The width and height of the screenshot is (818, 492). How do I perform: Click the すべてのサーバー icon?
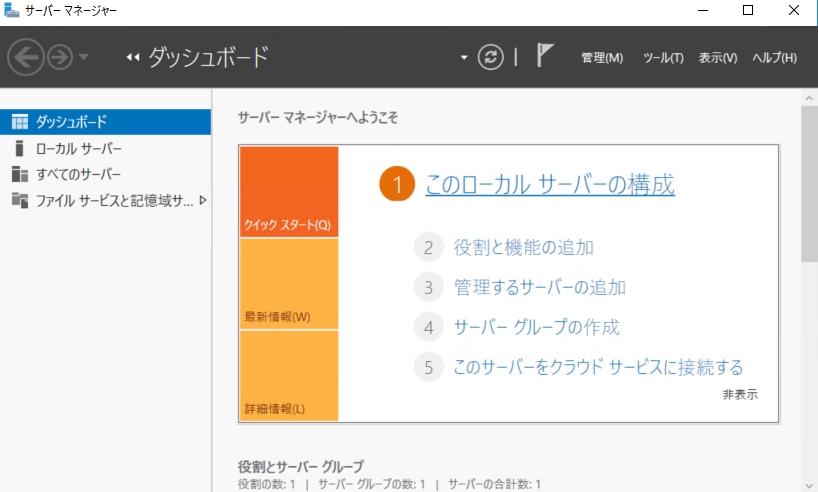pyautogui.click(x=20, y=174)
